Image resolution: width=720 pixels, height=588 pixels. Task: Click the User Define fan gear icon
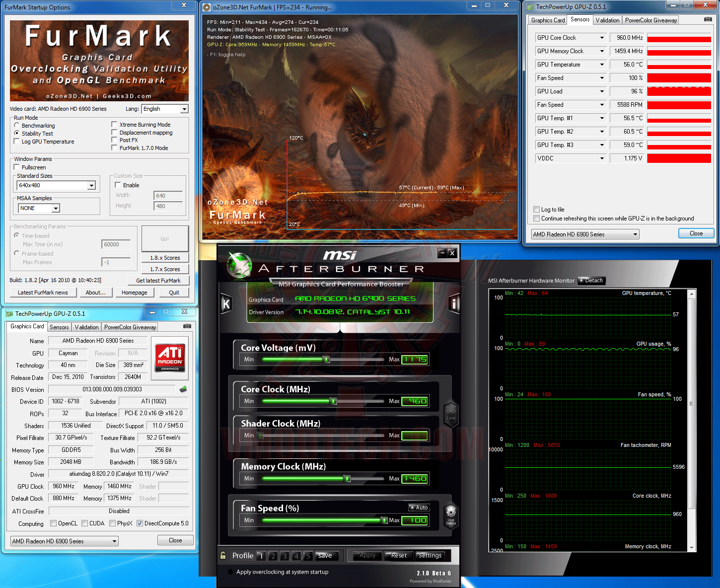(x=451, y=516)
